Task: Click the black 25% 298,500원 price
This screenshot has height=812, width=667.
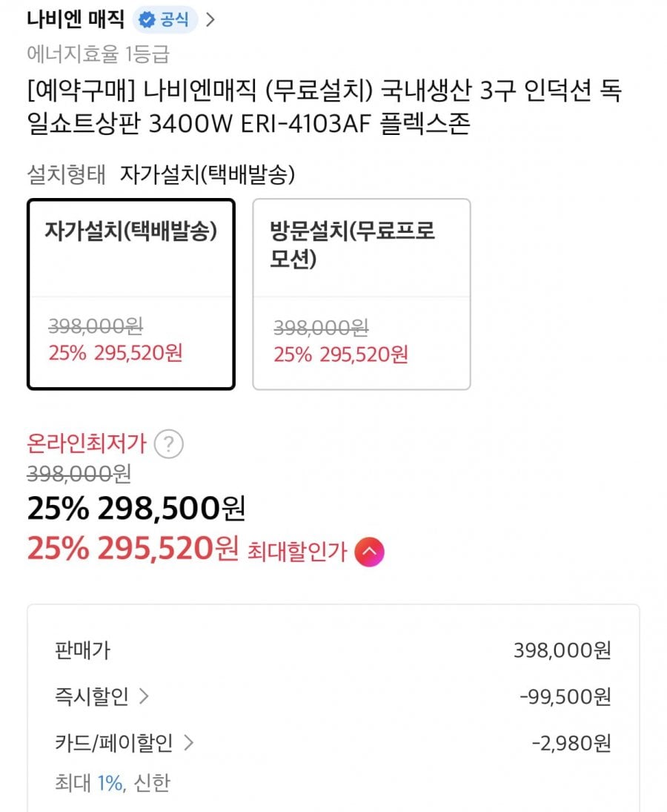Action: (136, 509)
